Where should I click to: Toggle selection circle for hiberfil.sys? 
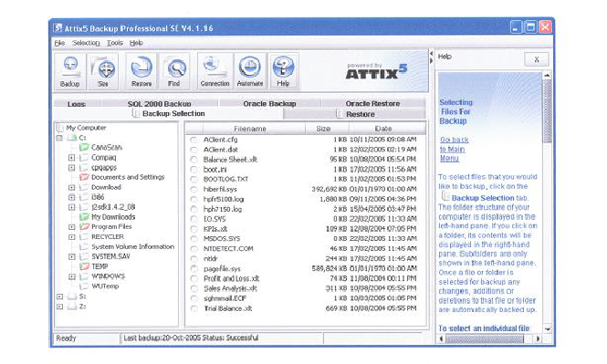pos(194,189)
